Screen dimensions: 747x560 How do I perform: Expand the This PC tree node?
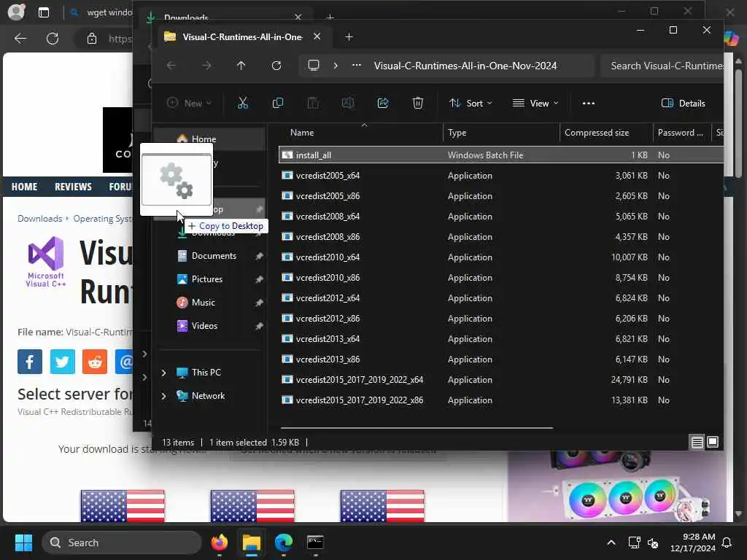point(164,373)
